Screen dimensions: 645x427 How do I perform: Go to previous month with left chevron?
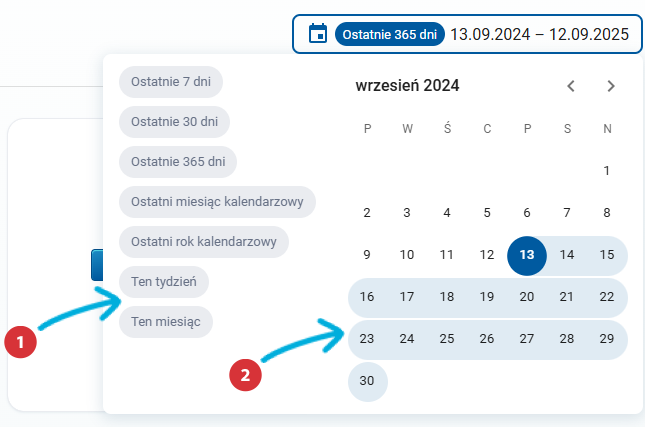tap(571, 86)
